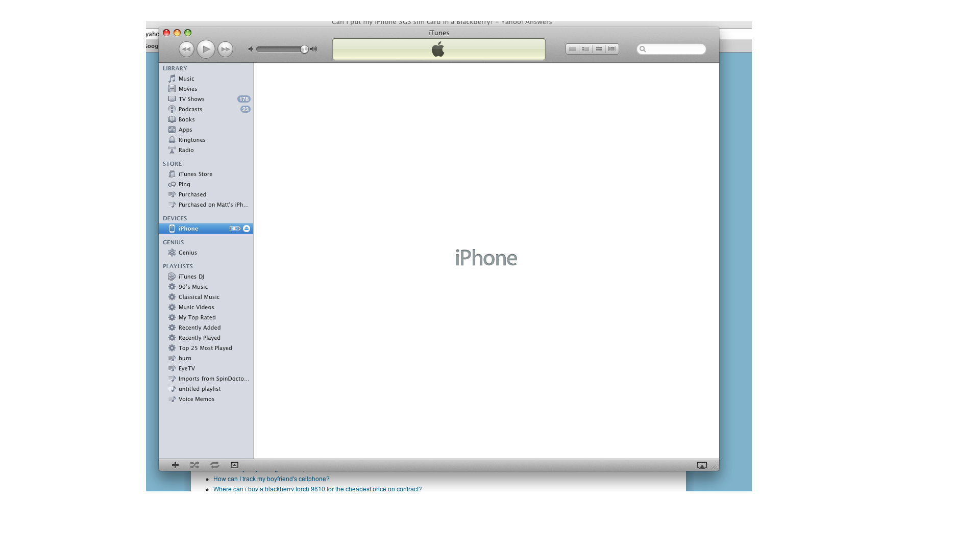Click the 178 badge on TV Shows
This screenshot has height=551, width=980.
coord(243,99)
